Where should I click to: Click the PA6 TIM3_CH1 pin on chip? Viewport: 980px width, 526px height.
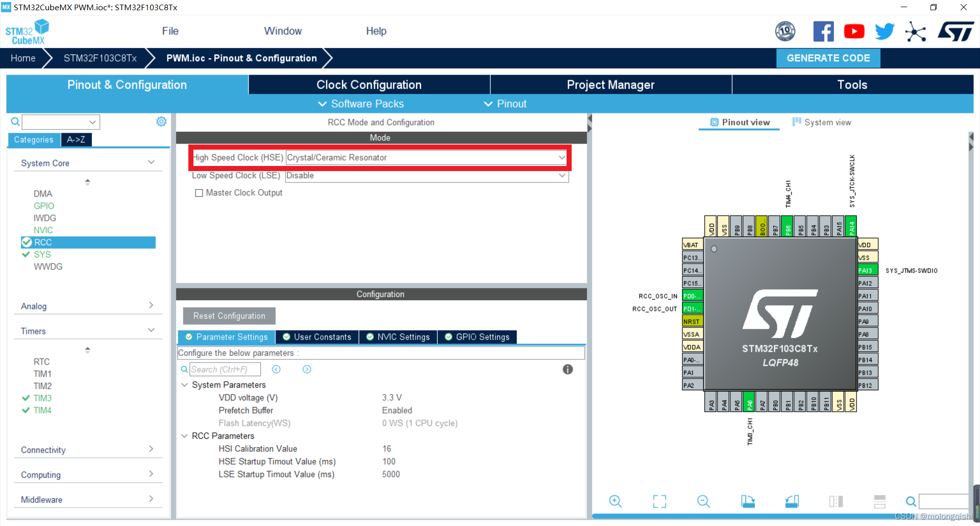coord(749,402)
